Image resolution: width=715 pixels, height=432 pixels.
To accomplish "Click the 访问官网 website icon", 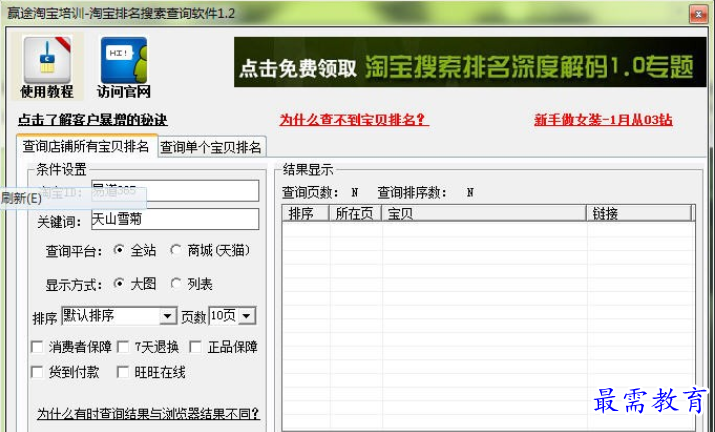I will coord(124,67).
